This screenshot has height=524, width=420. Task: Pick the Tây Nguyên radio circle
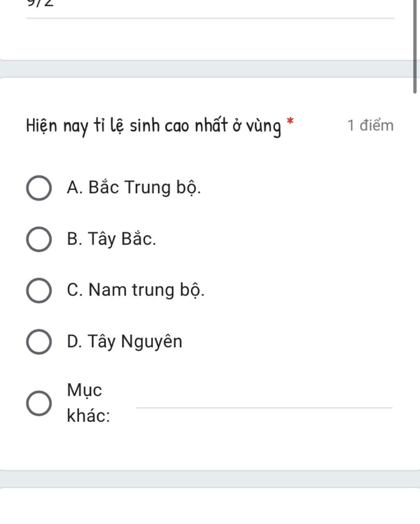39,342
